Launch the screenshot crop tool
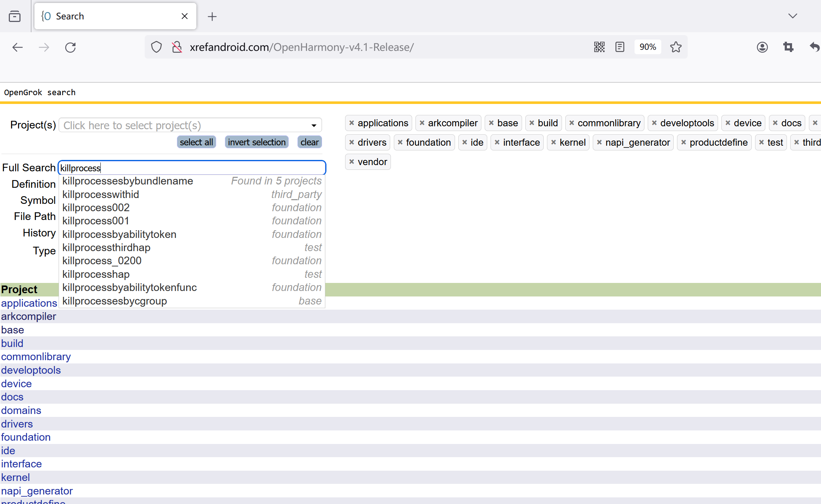 (788, 47)
